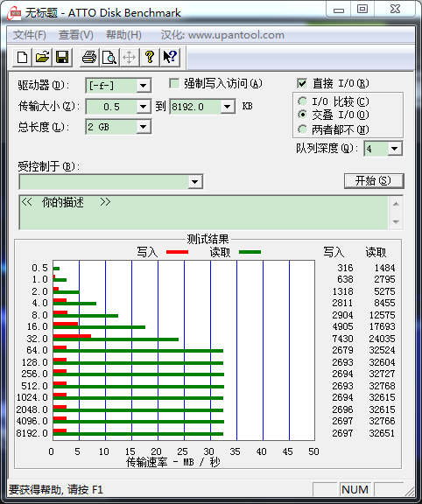
Task: Select the 交叠 I/O radio button
Action: [302, 115]
